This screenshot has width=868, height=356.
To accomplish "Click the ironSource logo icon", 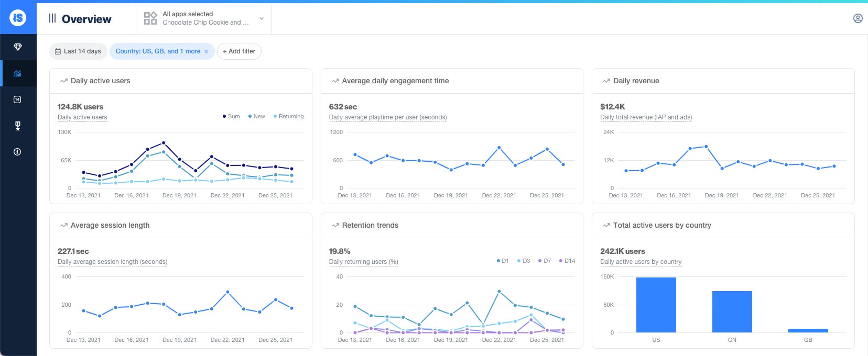I will coord(18,18).
